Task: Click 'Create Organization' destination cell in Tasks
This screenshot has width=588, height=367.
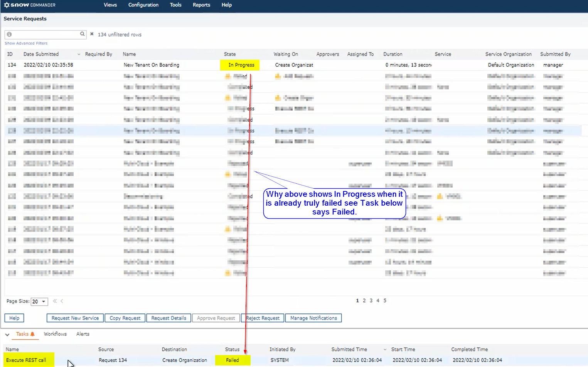Action: point(185,360)
